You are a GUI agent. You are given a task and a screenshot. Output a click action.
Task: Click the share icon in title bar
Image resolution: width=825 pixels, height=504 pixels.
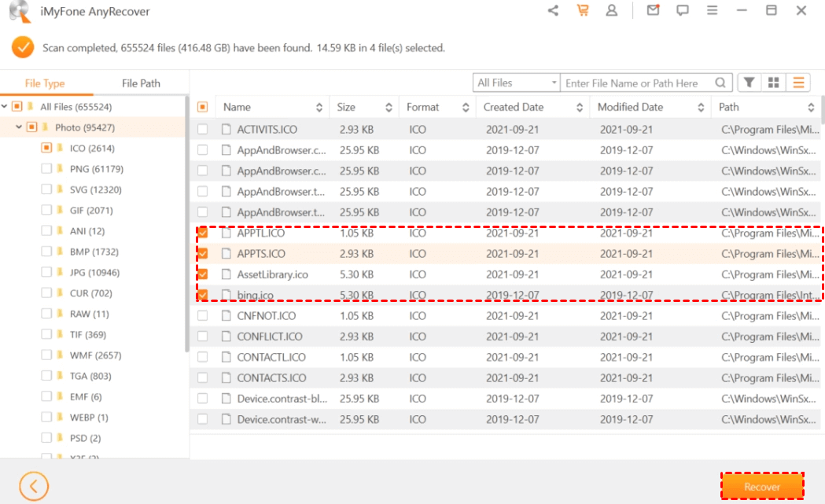(553, 10)
